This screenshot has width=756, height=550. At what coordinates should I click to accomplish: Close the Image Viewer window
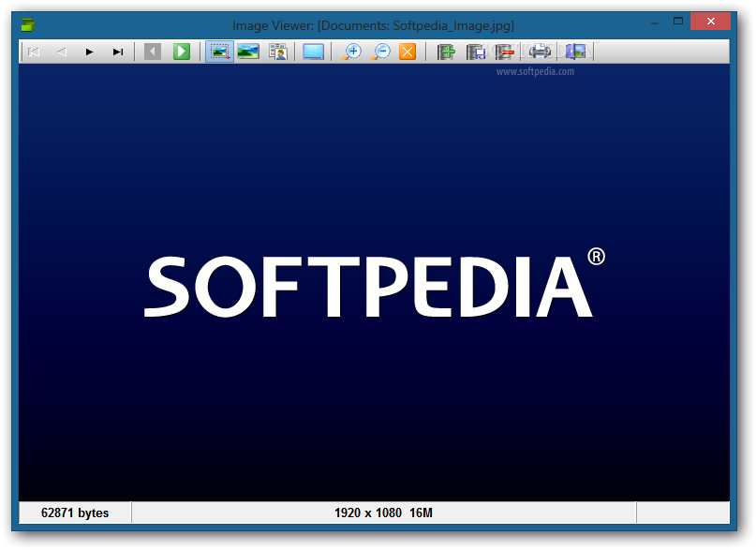(711, 22)
